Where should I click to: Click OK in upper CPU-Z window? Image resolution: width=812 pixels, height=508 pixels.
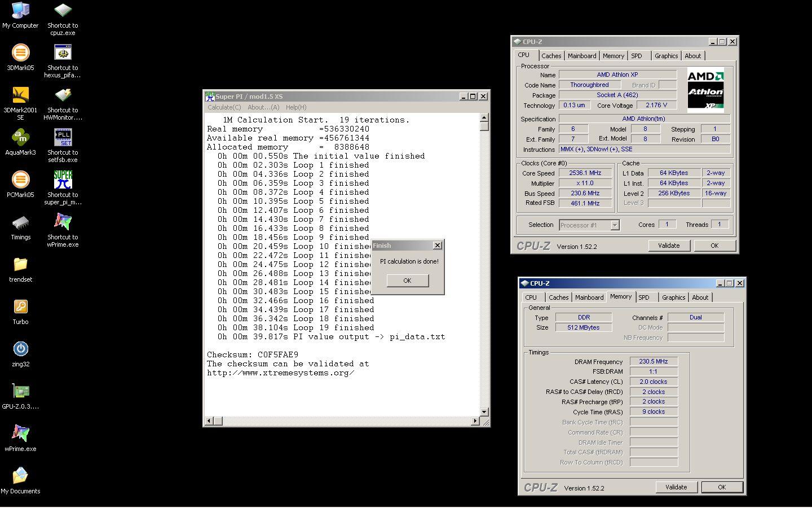[x=714, y=246]
